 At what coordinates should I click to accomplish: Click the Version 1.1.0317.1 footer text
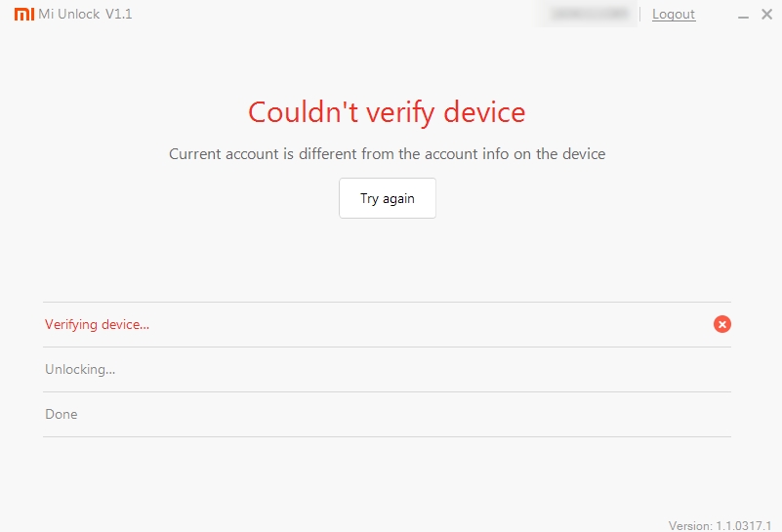720,525
